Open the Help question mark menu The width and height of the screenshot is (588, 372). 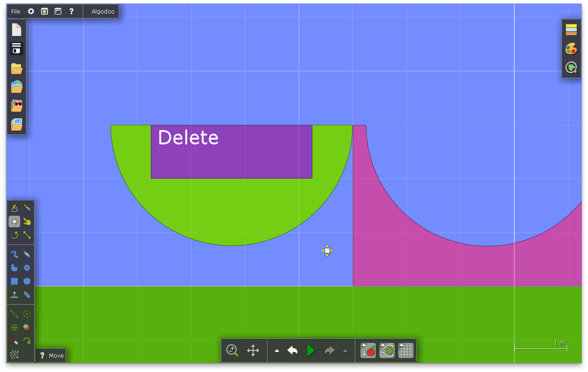coord(71,11)
